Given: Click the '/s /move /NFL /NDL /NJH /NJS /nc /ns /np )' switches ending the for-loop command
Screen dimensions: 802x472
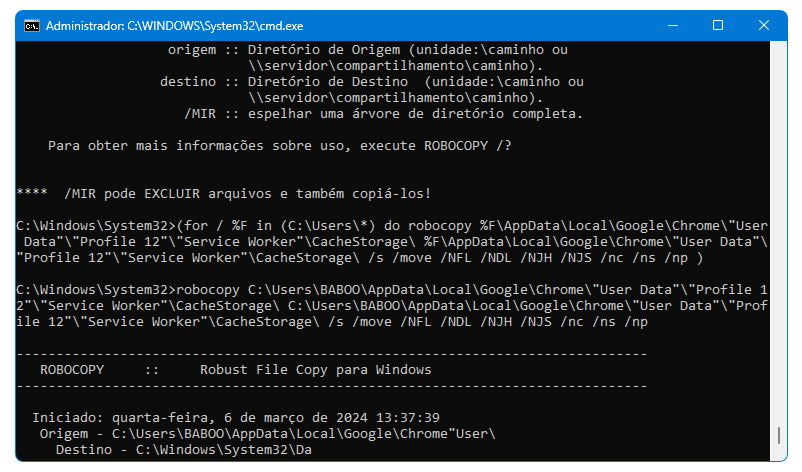Looking at the screenshot, I should click(536, 258).
